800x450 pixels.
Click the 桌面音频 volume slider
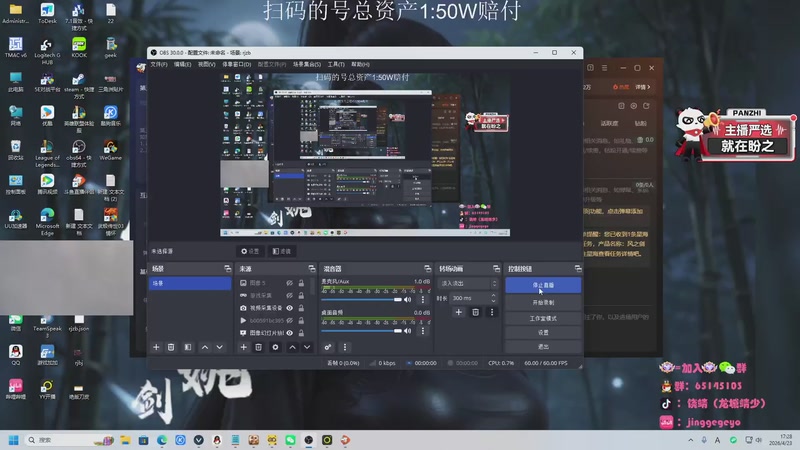click(x=362, y=331)
